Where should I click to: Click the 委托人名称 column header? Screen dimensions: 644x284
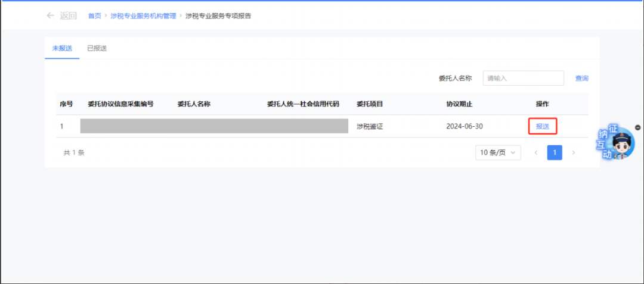194,104
